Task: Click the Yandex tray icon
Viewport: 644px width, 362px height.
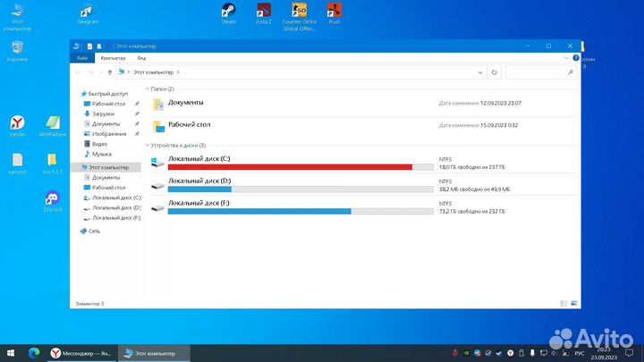Action: [x=510, y=353]
